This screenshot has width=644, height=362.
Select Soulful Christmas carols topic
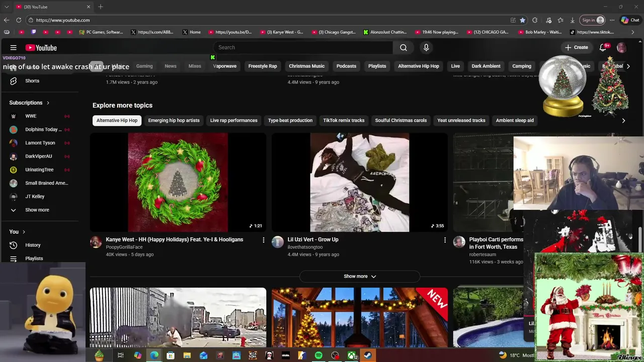(400, 120)
